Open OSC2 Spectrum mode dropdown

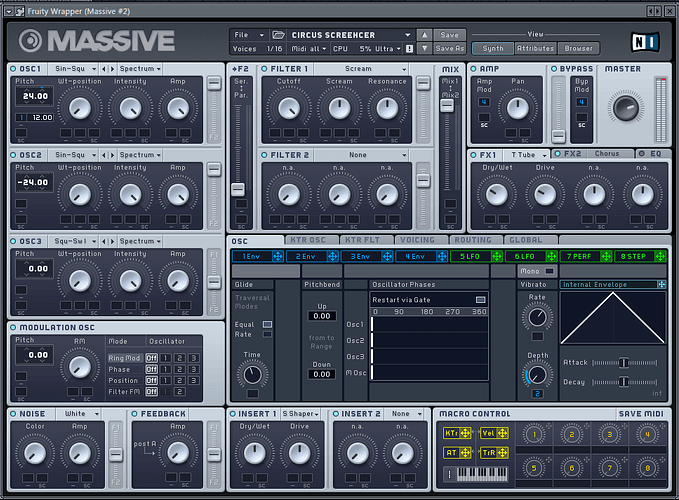[x=140, y=155]
